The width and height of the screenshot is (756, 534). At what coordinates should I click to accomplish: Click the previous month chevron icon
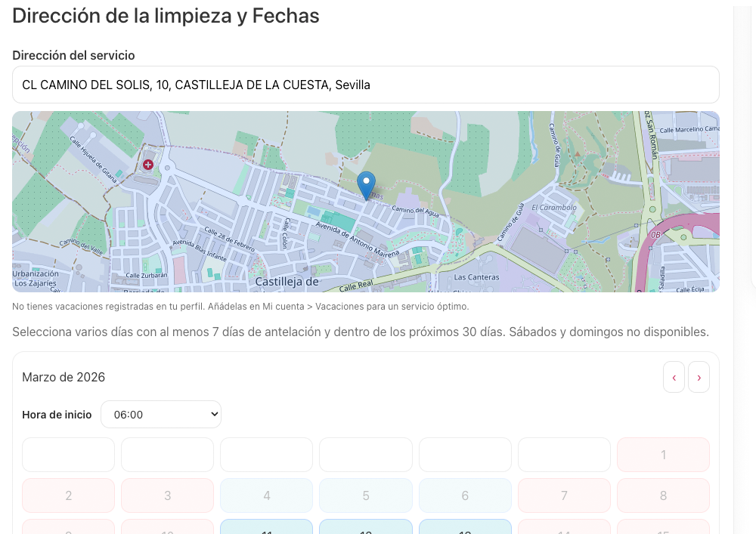click(x=674, y=377)
